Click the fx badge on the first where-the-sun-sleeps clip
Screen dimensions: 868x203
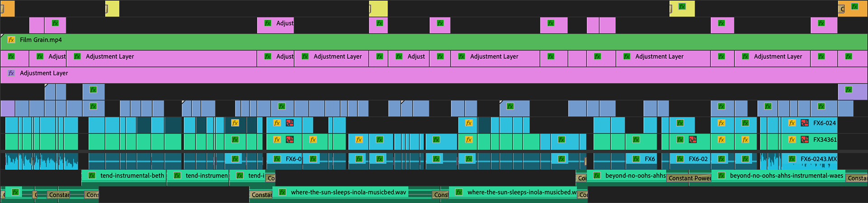(283, 193)
